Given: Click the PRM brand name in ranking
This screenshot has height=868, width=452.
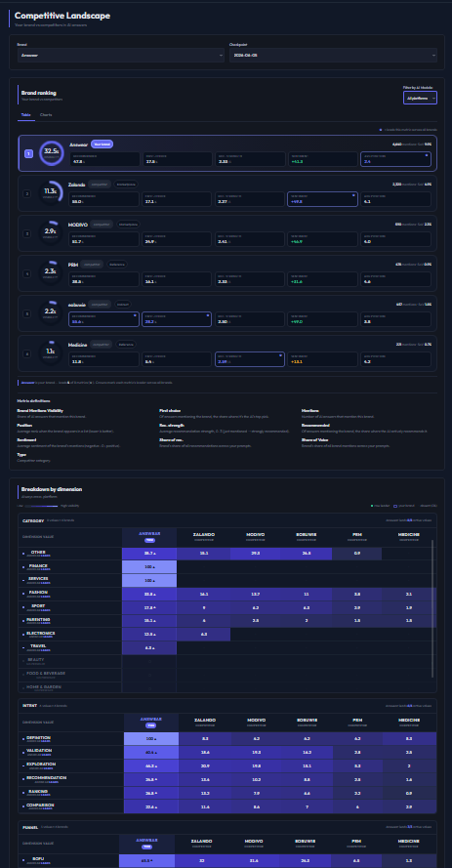Looking at the screenshot, I should click(73, 265).
